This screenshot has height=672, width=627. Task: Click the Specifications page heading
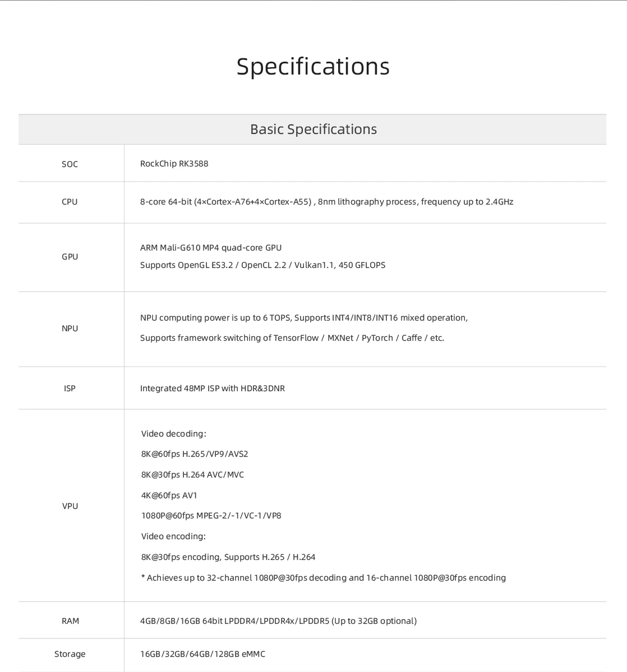313,66
